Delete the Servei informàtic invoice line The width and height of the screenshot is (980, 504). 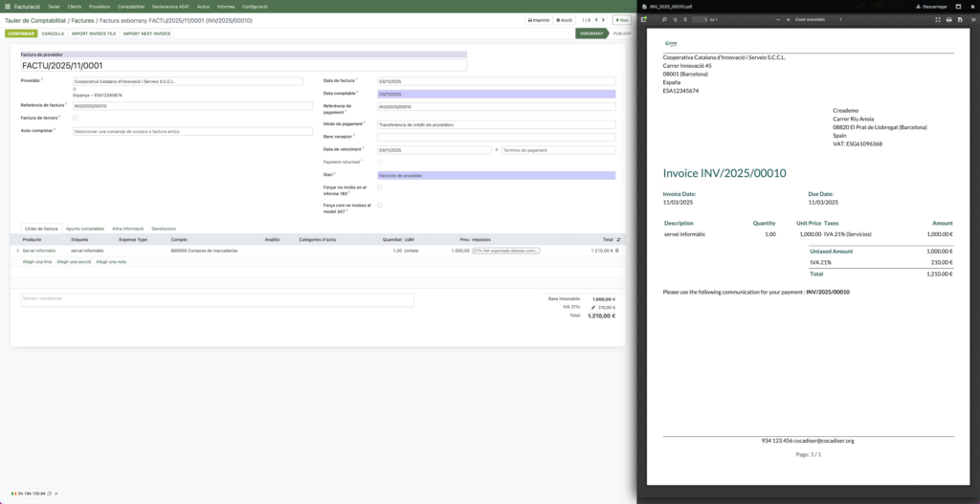(x=616, y=251)
